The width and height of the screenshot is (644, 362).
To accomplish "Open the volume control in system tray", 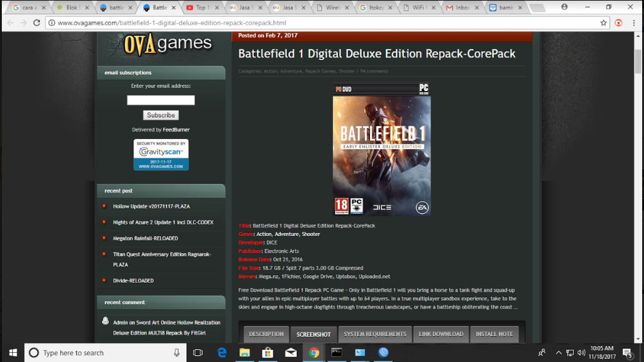I will click(581, 353).
